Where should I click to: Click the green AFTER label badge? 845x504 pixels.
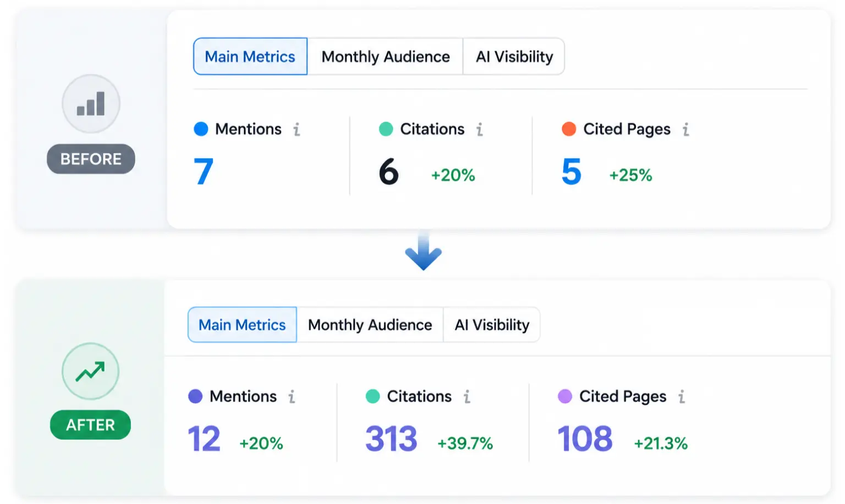click(x=90, y=425)
